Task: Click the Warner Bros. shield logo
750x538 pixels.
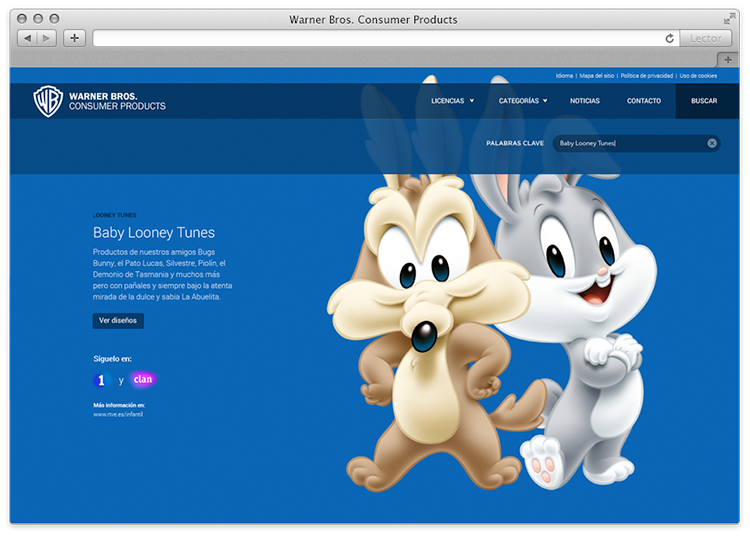Action: (x=48, y=101)
